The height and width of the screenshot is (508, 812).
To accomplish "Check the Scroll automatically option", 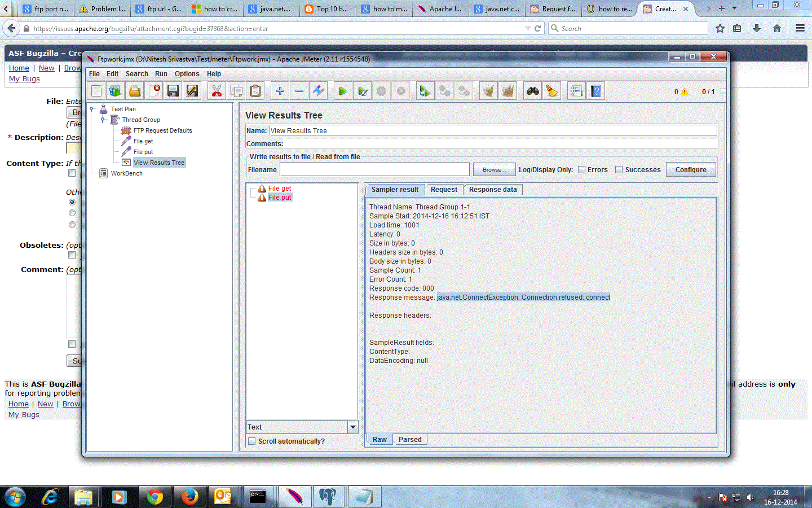I will point(251,441).
